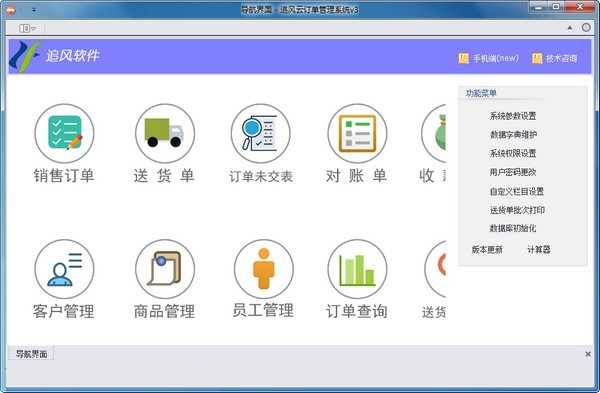Launch the 计算器 calculator
The image size is (600, 393).
[539, 249]
